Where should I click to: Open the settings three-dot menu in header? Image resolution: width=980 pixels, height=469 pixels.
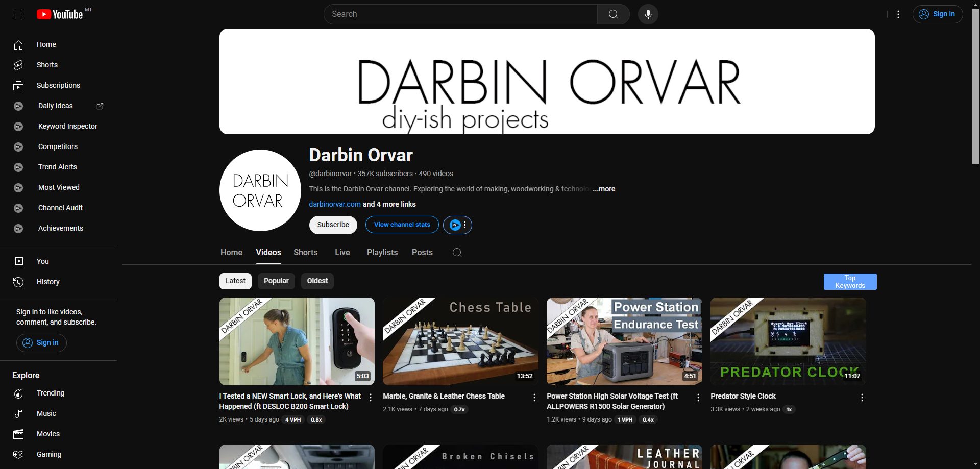click(x=898, y=14)
